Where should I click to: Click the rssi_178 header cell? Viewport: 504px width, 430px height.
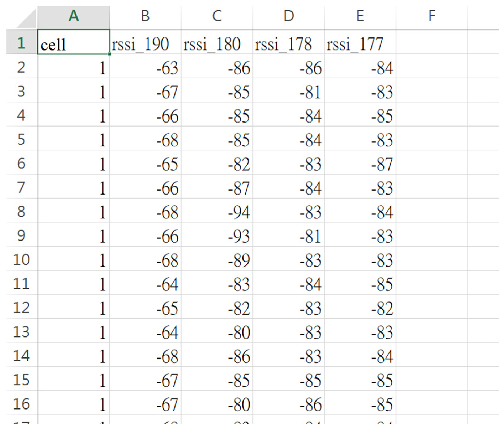coord(289,42)
